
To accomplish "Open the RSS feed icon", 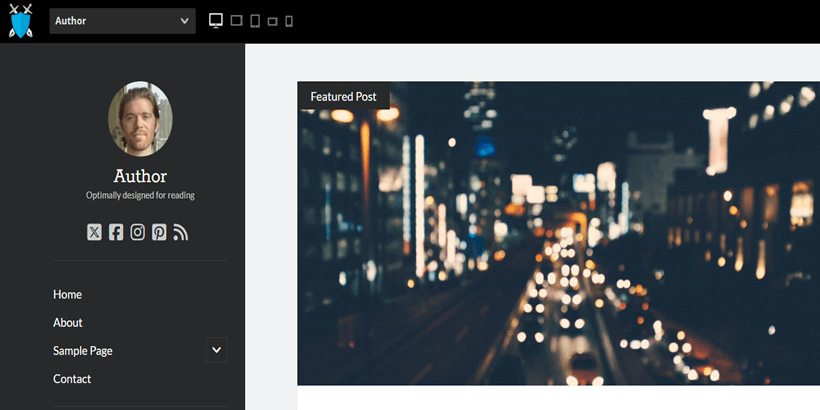I will [180, 232].
